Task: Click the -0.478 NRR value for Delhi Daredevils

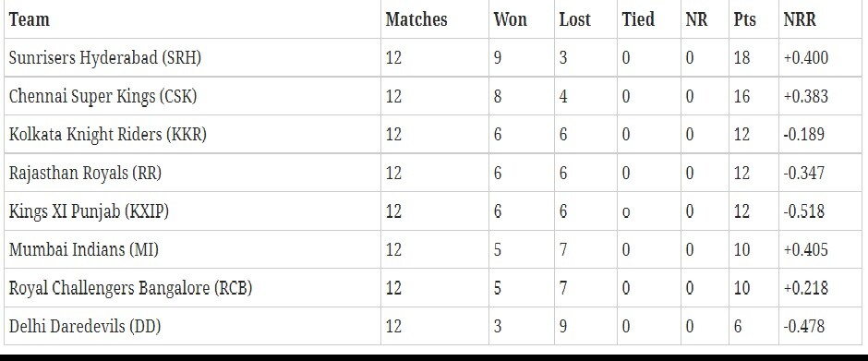Action: (x=803, y=326)
